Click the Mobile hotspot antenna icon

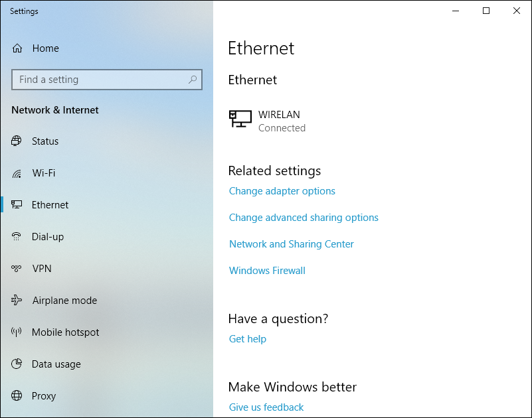pyautogui.click(x=17, y=332)
